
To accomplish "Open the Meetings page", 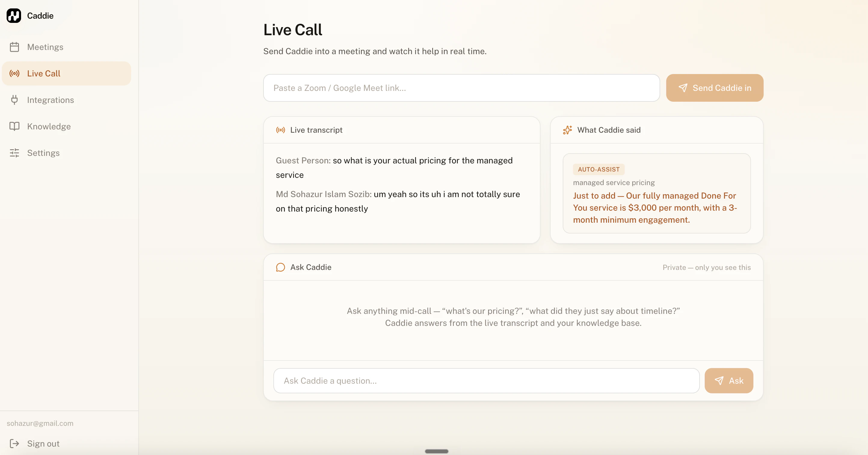I will tap(66, 47).
